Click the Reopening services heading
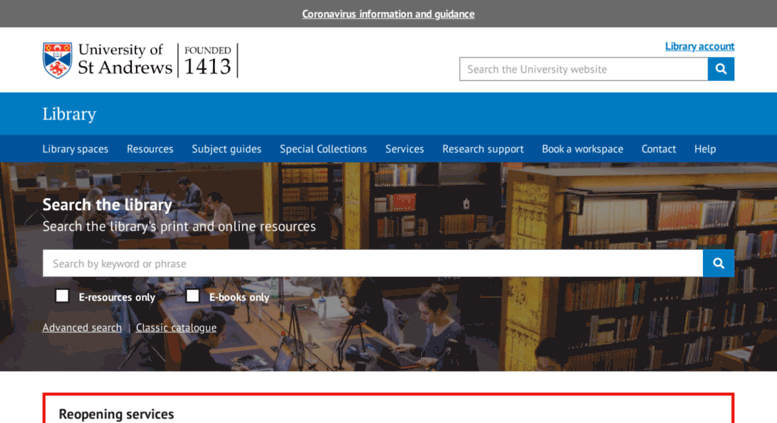 [116, 414]
